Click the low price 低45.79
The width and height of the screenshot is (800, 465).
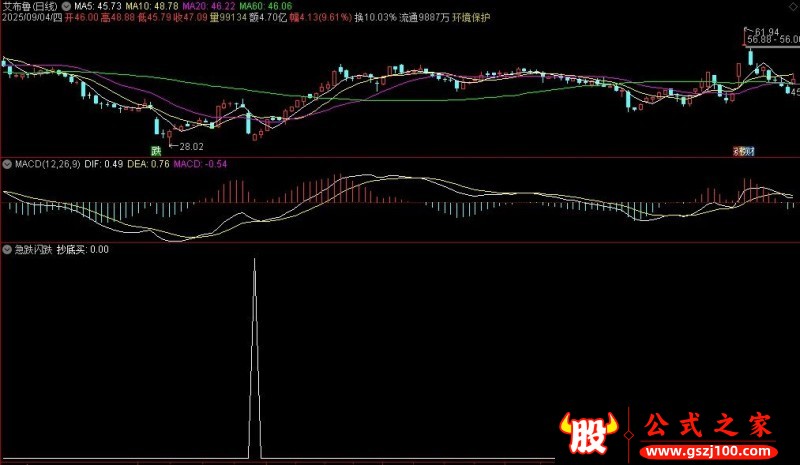coord(155,18)
